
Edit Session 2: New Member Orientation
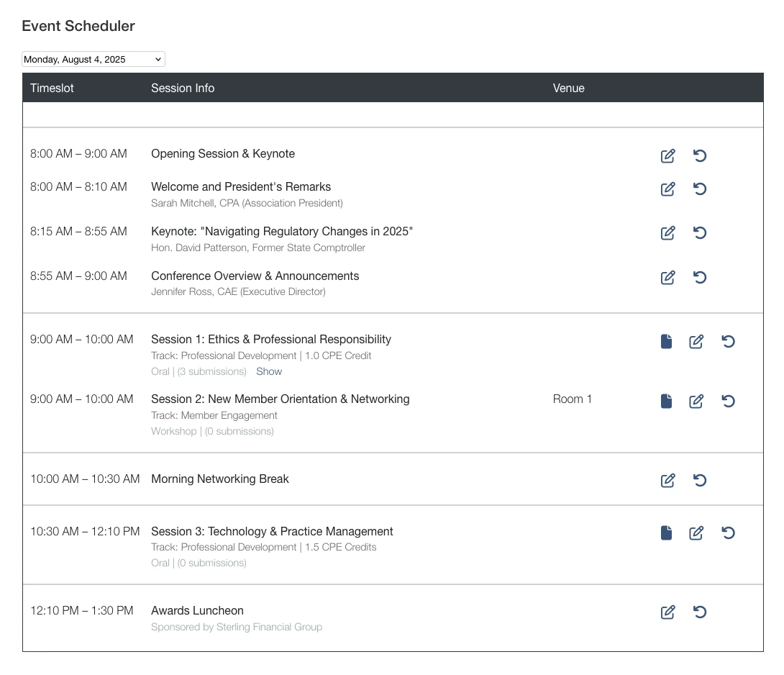(696, 401)
